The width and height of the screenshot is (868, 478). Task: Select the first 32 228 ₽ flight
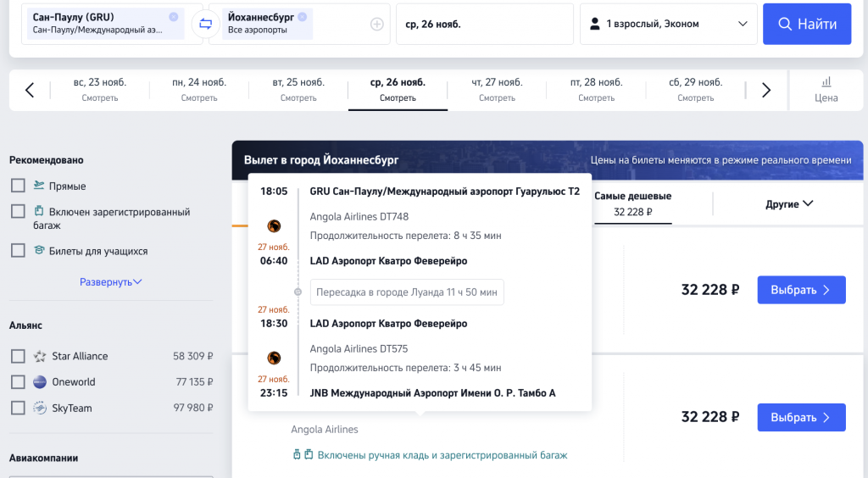[802, 290]
